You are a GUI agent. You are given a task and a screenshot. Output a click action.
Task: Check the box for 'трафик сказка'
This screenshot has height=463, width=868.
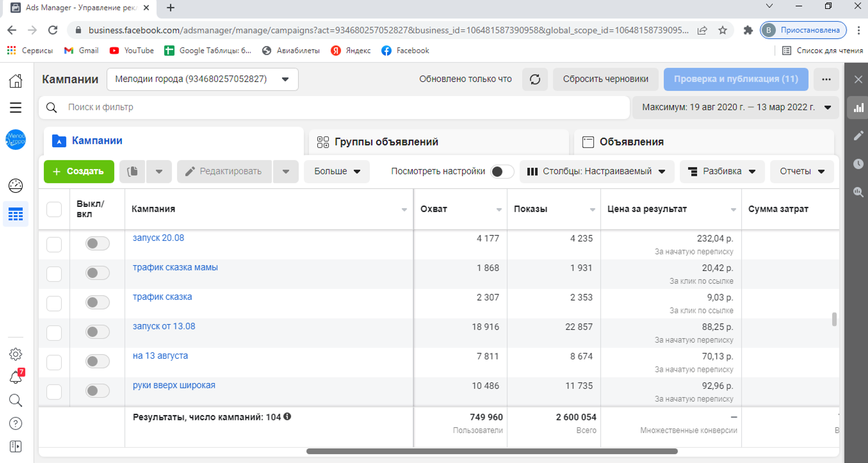tap(54, 303)
